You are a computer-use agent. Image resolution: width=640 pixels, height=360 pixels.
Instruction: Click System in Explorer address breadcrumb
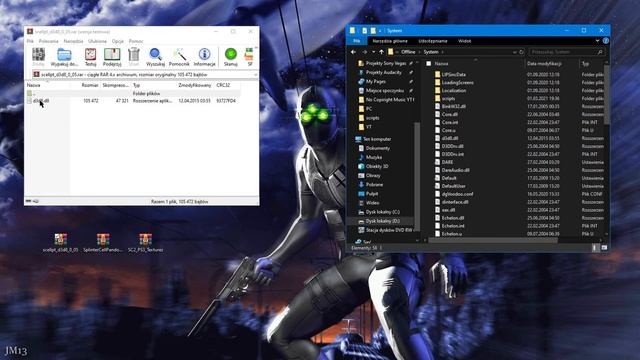[431, 52]
